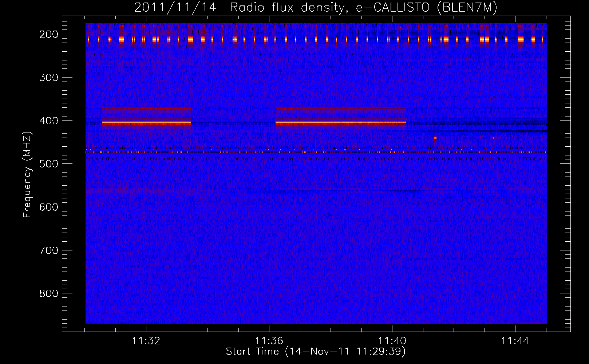Click the 200 frequency tick label
Viewport: 589px width, 364px height.
[x=48, y=34]
